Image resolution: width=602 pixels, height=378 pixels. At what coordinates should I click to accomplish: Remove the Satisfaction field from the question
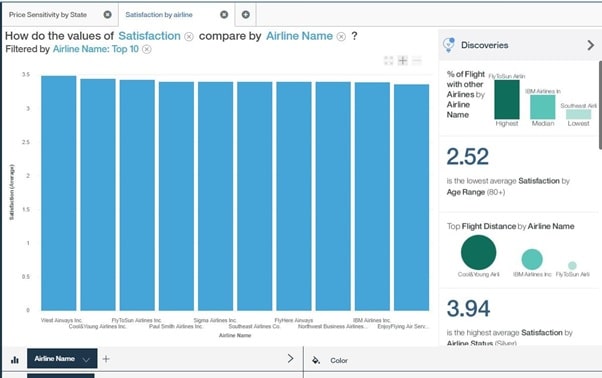pyautogui.click(x=189, y=36)
